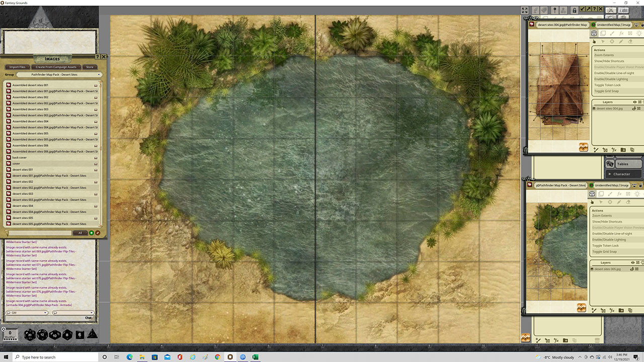Open the layers icon on the map toolbar
This screenshot has width=644, height=362.
coord(603,33)
